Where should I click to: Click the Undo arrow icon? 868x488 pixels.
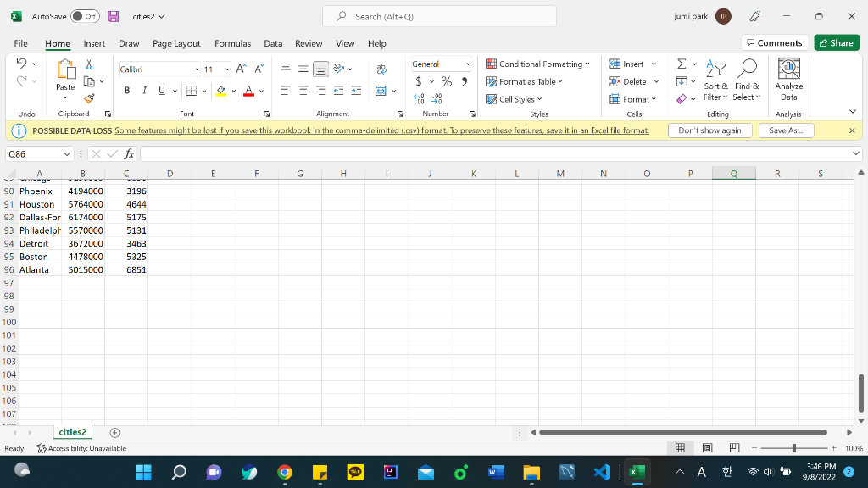pyautogui.click(x=21, y=63)
